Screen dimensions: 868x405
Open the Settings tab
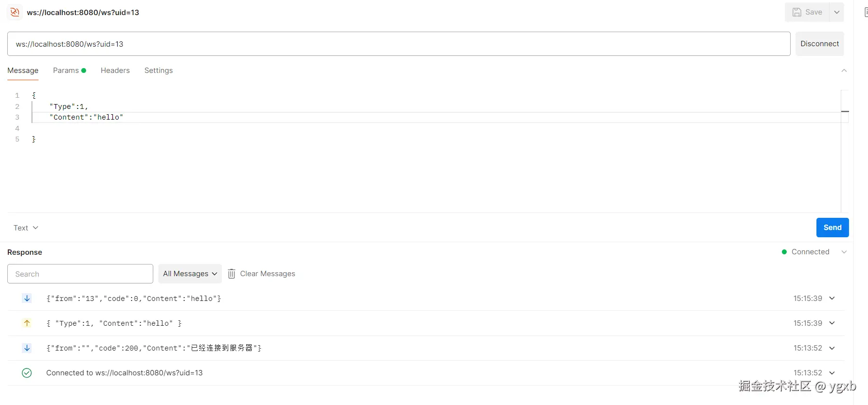(159, 70)
